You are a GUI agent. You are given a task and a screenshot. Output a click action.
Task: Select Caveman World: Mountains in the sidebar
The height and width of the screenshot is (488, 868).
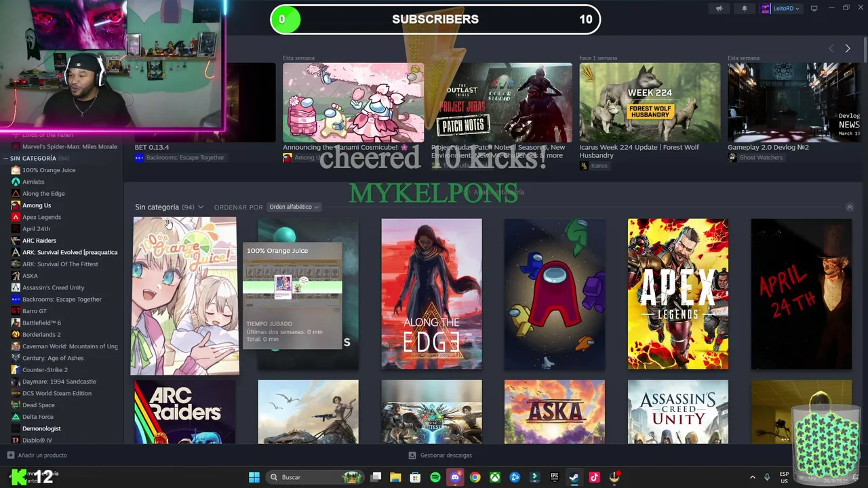click(x=70, y=346)
